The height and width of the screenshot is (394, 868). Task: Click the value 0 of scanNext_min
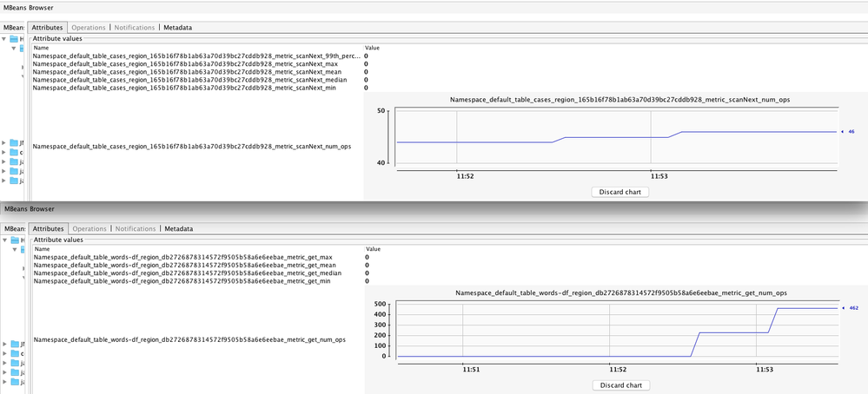pos(366,88)
